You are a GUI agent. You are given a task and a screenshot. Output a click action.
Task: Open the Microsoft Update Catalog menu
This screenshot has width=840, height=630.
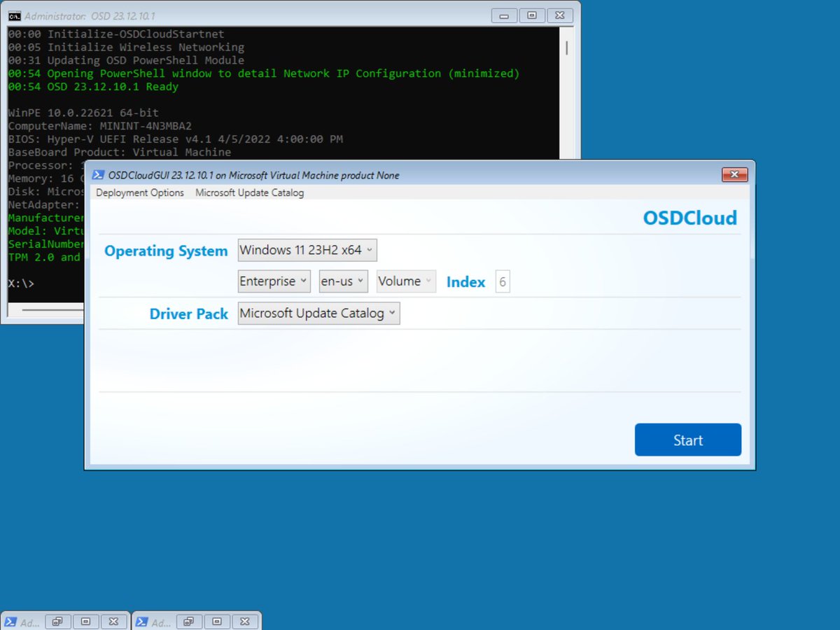click(250, 192)
